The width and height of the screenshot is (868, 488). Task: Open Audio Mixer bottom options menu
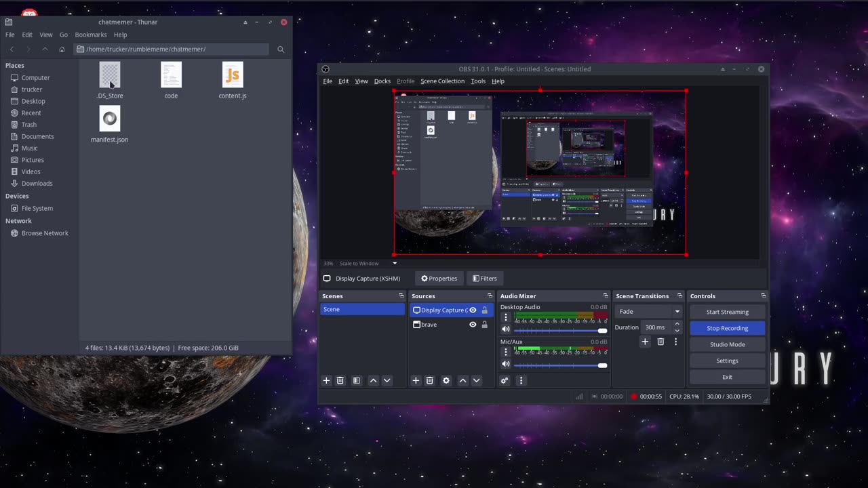521,381
